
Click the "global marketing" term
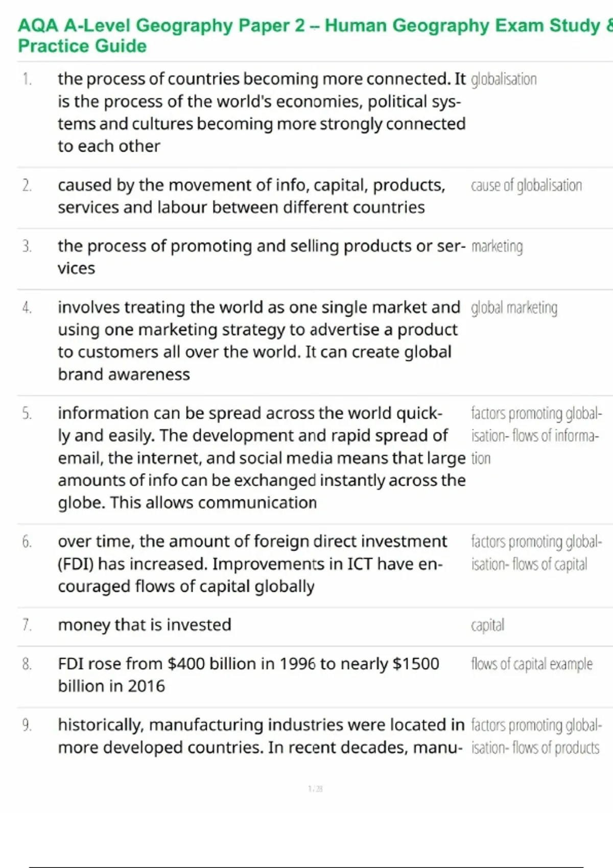(x=514, y=308)
